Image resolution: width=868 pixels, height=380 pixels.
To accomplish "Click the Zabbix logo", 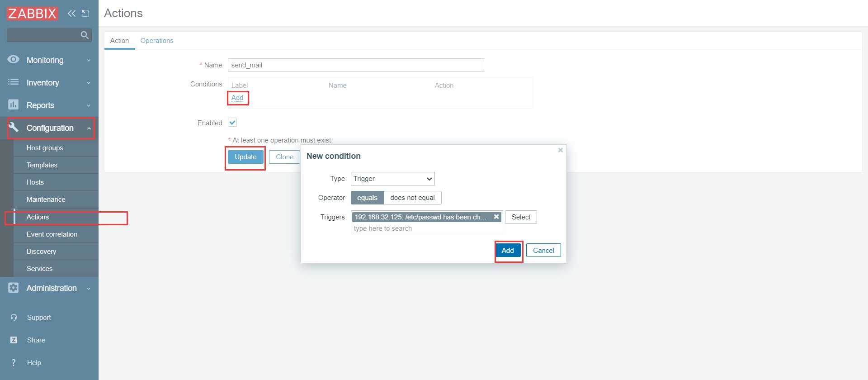I will [x=32, y=14].
